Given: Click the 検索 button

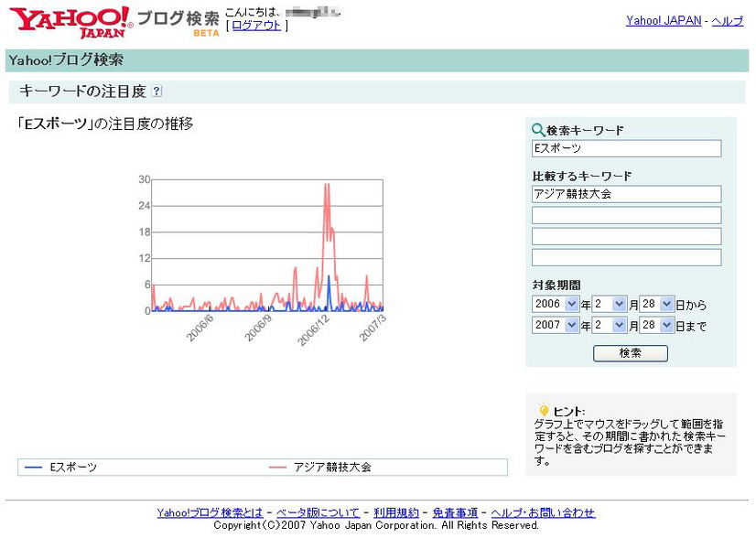Looking at the screenshot, I should tap(631, 353).
